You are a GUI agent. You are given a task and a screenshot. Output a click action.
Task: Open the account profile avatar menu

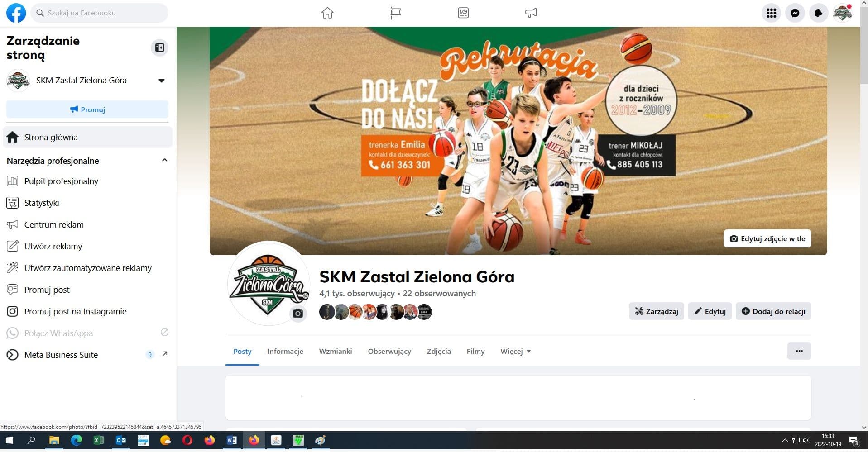coord(843,13)
